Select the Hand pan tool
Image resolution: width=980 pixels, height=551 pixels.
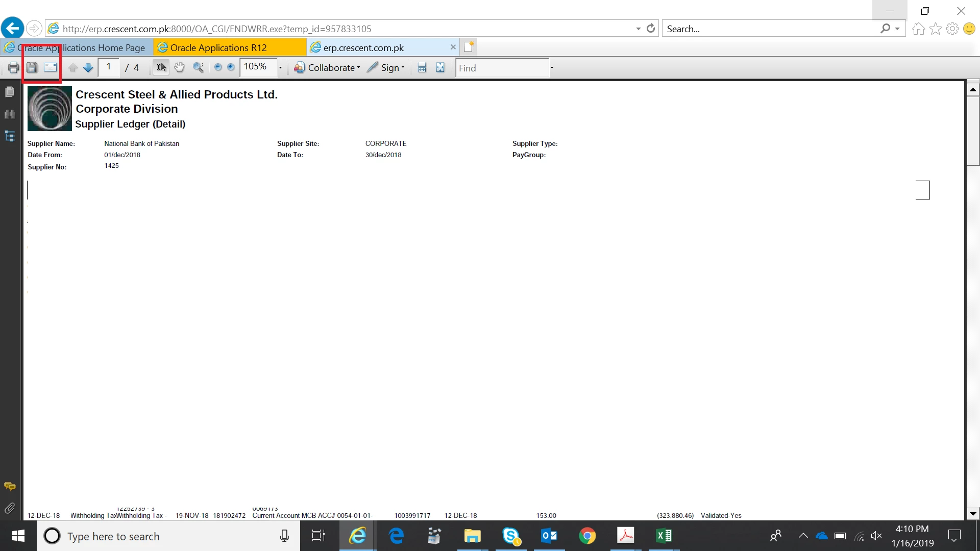[x=179, y=67]
